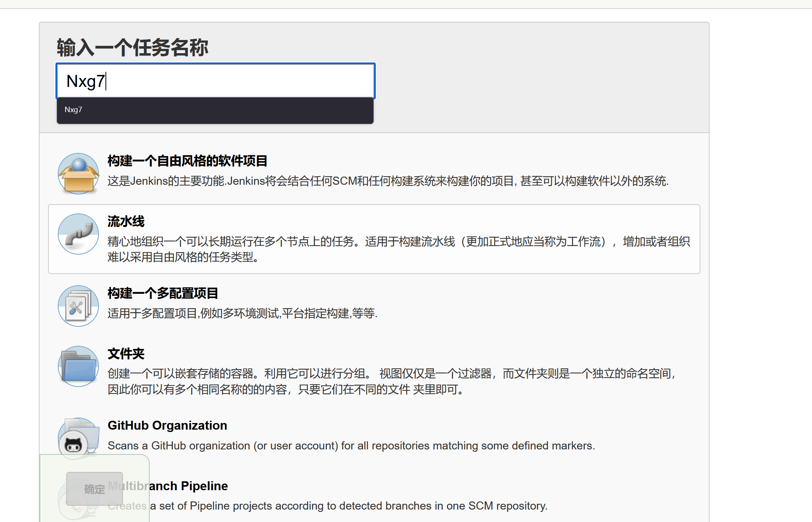Click the blue folder icon

[78, 366]
